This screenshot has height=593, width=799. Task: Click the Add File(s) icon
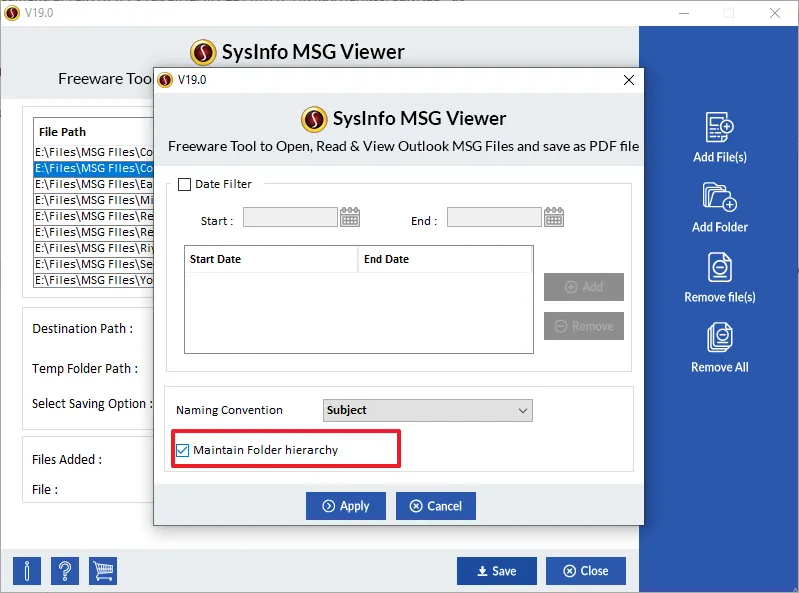coord(720,128)
